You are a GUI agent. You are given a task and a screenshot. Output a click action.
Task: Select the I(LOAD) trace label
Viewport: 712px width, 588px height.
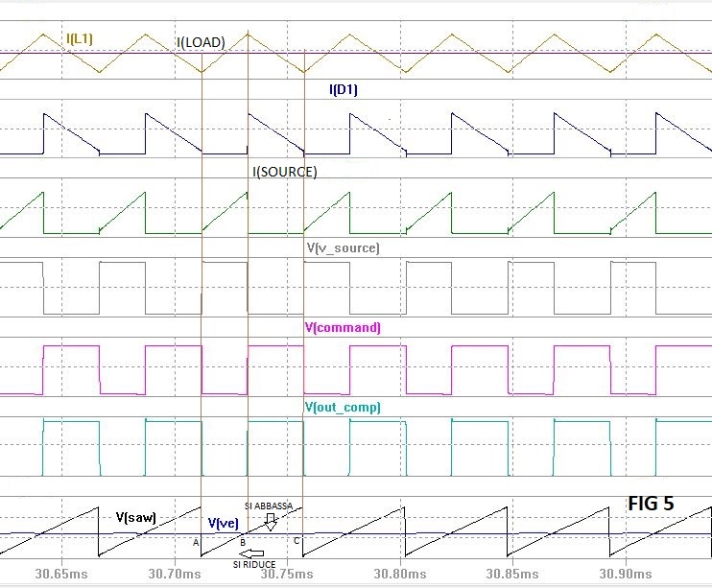[202, 42]
